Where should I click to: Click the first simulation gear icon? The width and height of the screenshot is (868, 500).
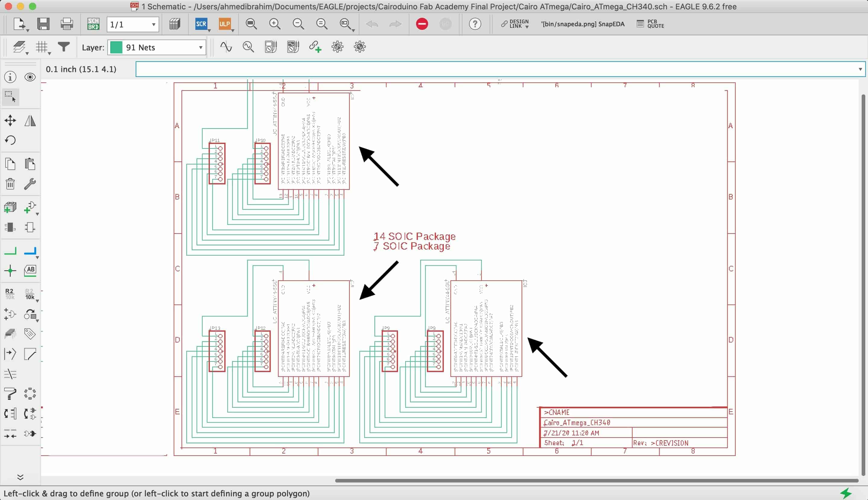(x=337, y=47)
